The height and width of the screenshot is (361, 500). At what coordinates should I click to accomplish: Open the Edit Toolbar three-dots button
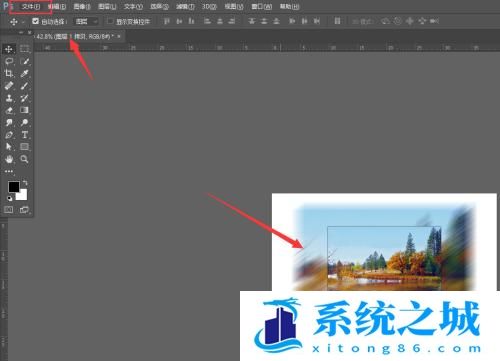point(9,171)
